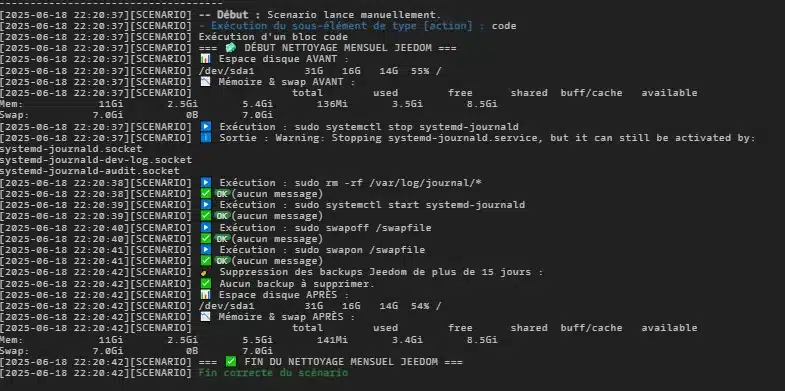This screenshot has width=785, height=391.
Task: Click chart icon beside Mémoire & swap APRÈS
Action: point(206,317)
